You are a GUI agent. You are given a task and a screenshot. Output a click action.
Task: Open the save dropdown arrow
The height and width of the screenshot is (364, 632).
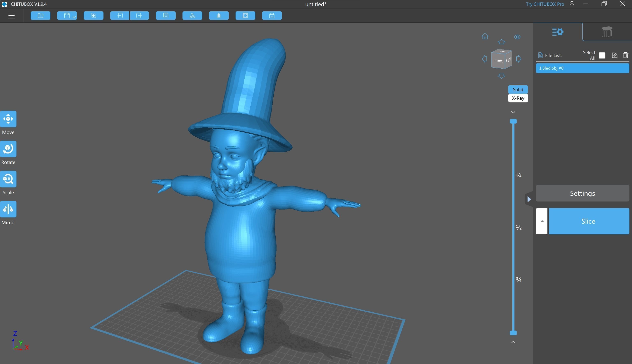pyautogui.click(x=74, y=17)
